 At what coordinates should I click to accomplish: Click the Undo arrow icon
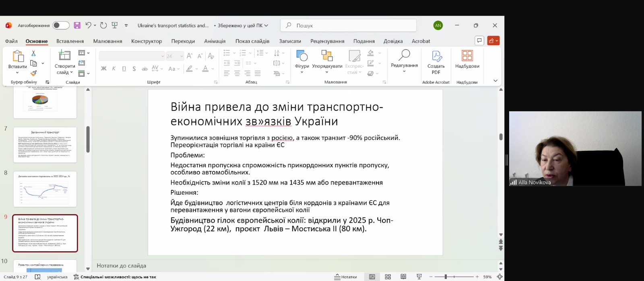pyautogui.click(x=88, y=25)
